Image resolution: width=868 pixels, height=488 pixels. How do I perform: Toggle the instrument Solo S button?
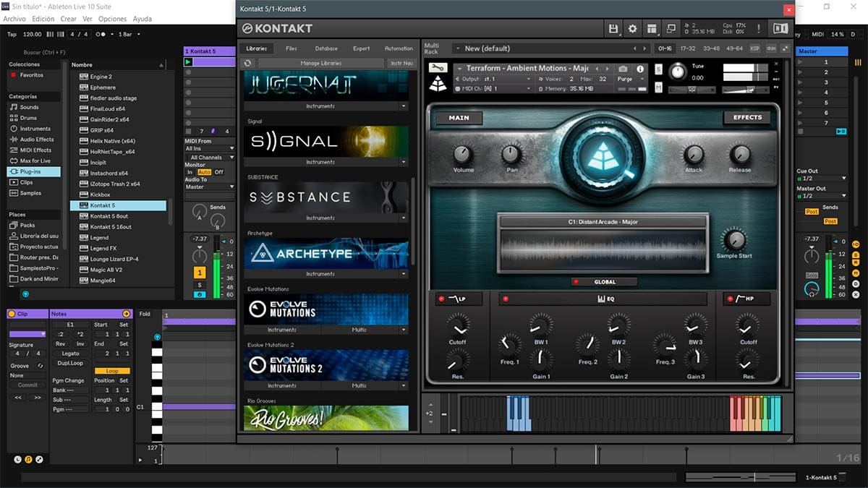coord(659,69)
